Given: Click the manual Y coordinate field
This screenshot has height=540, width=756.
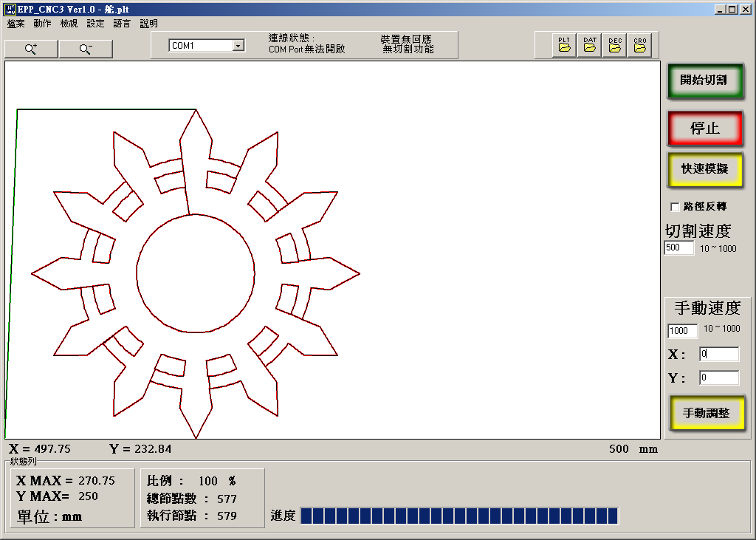Looking at the screenshot, I should pos(719,377).
